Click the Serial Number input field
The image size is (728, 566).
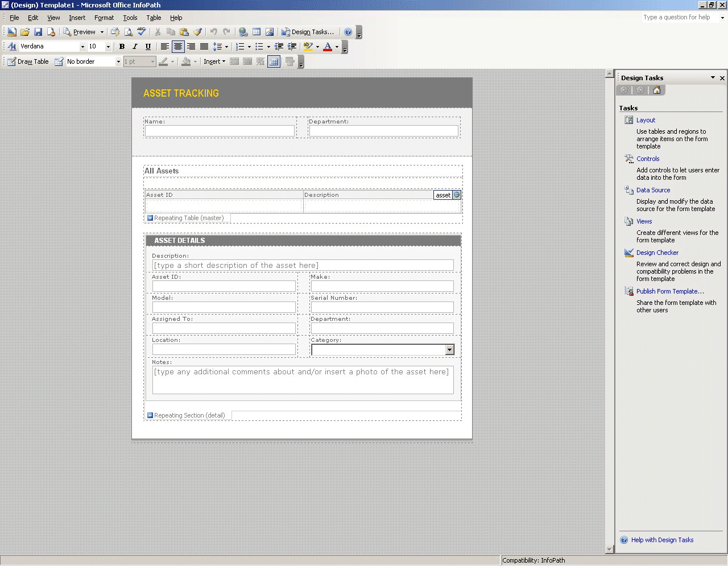coord(382,307)
